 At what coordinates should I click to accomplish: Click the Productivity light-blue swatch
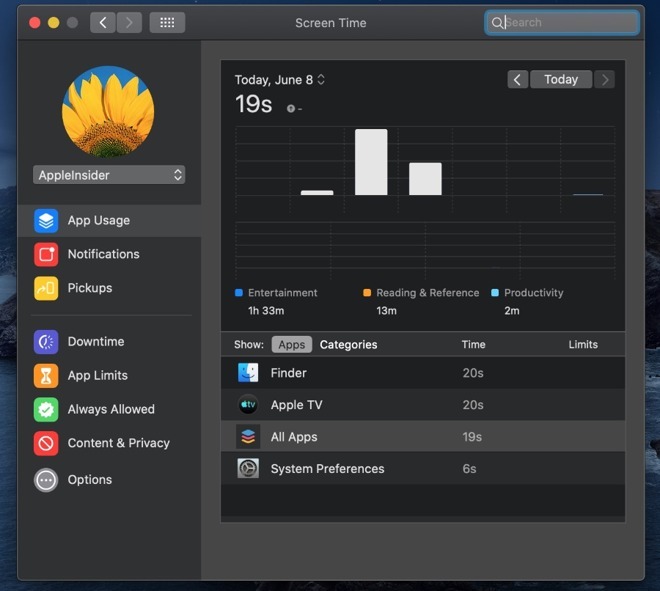[495, 293]
